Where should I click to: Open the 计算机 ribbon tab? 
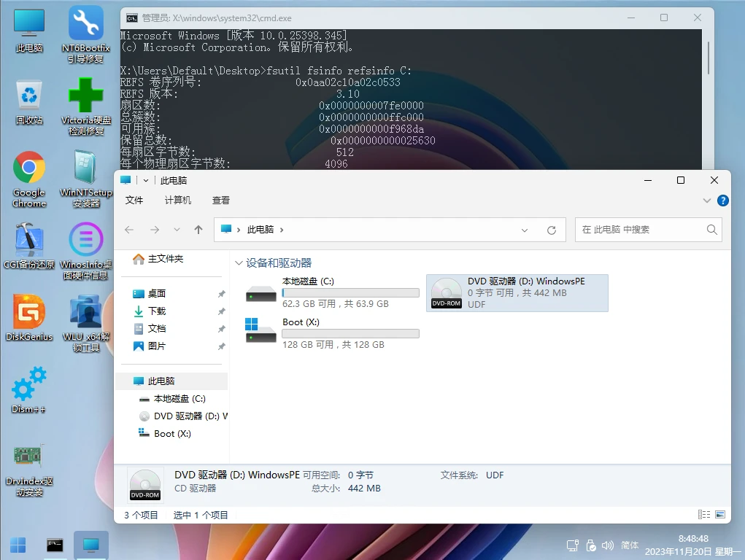click(x=178, y=201)
